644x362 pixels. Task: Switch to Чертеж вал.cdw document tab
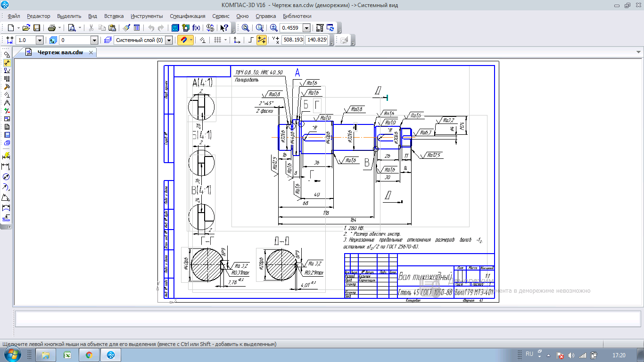(x=60, y=52)
